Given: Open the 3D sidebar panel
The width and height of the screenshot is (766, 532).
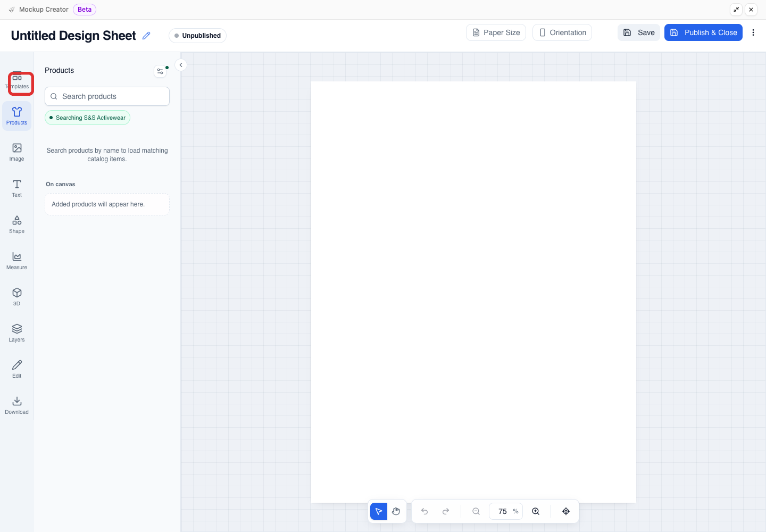Looking at the screenshot, I should tap(17, 297).
